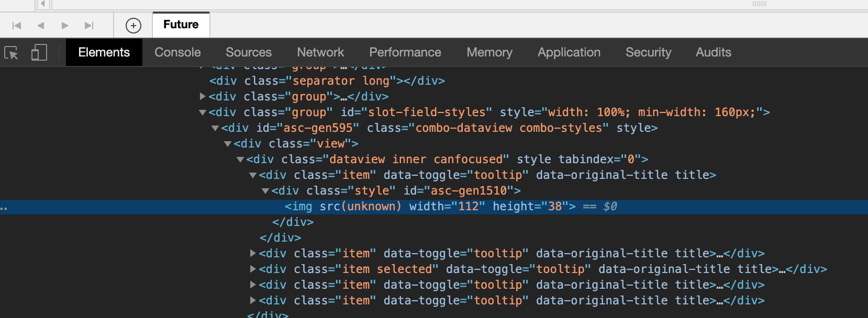868x318 pixels.
Task: Expand the first collapsed item div after the closing tags
Action: (x=253, y=253)
